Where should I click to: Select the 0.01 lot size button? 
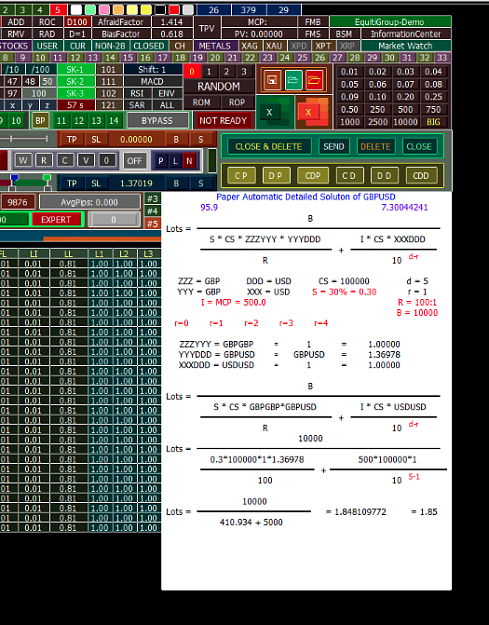350,72
